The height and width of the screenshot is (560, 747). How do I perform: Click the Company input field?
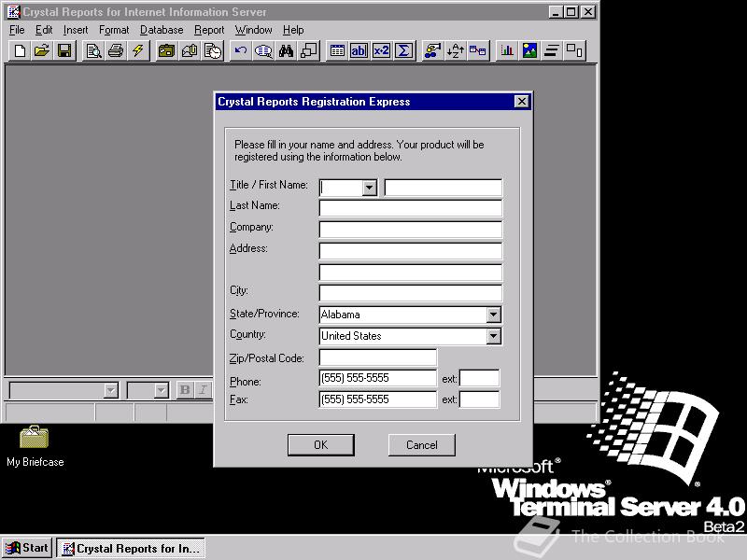pos(410,230)
